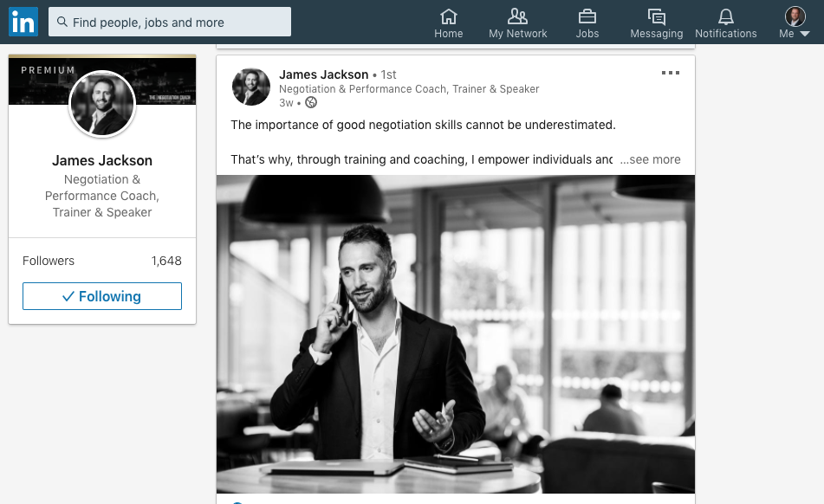Viewport: 824px width, 504px height.
Task: Click the LinkedIn logo icon
Action: coord(23,22)
